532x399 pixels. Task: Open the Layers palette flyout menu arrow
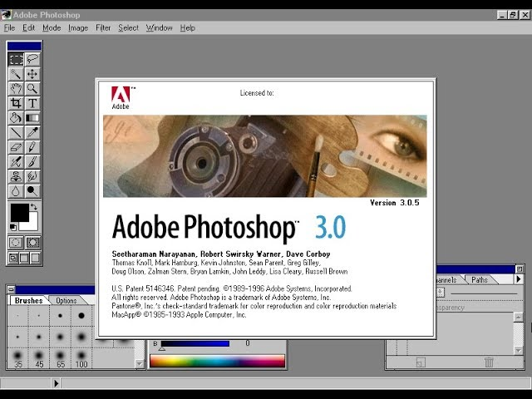click(519, 279)
